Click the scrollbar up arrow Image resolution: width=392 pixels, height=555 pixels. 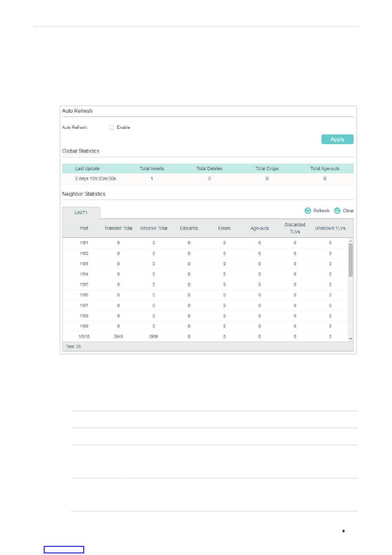(x=351, y=241)
